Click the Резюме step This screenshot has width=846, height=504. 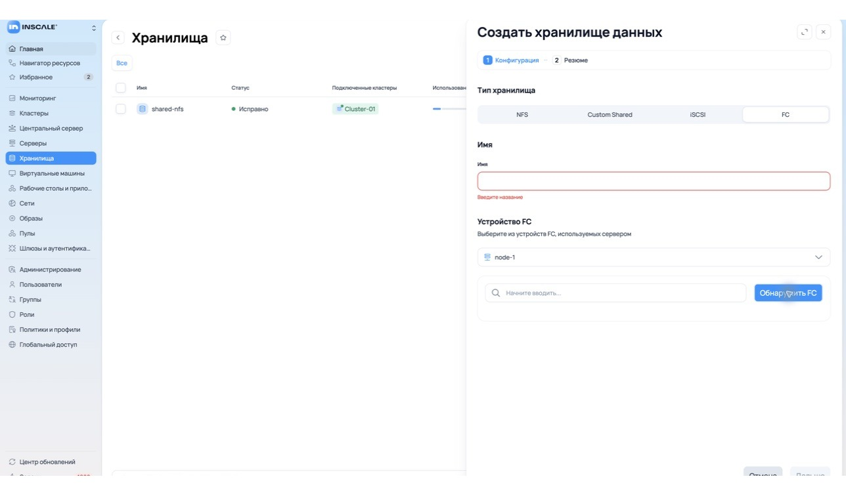tap(570, 60)
